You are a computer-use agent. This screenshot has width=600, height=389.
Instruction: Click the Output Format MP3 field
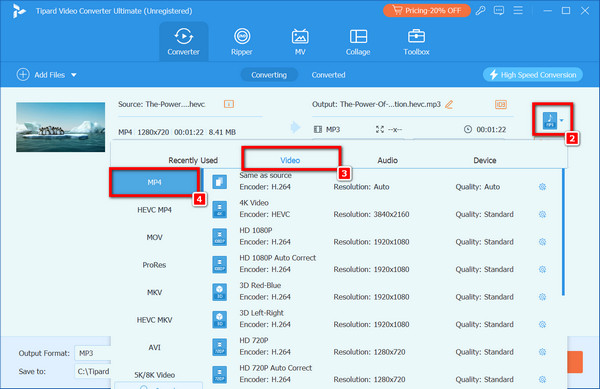93,353
